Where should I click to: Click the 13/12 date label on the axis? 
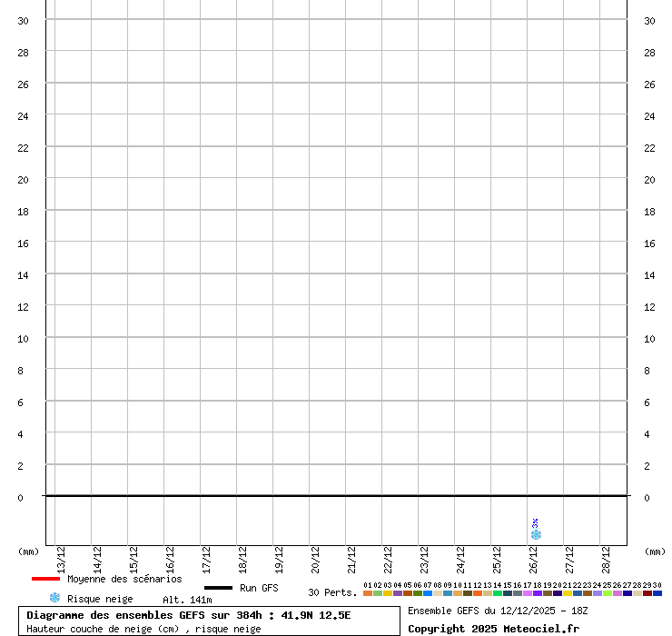61,556
